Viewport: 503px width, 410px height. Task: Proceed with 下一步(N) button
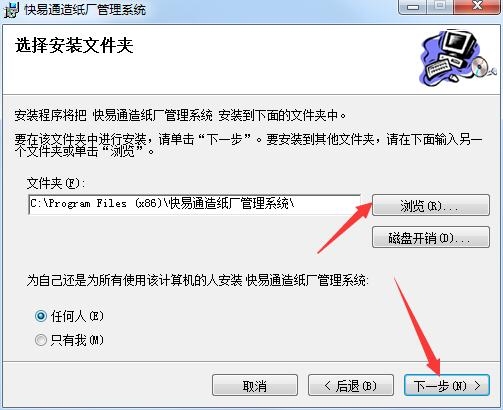click(447, 385)
